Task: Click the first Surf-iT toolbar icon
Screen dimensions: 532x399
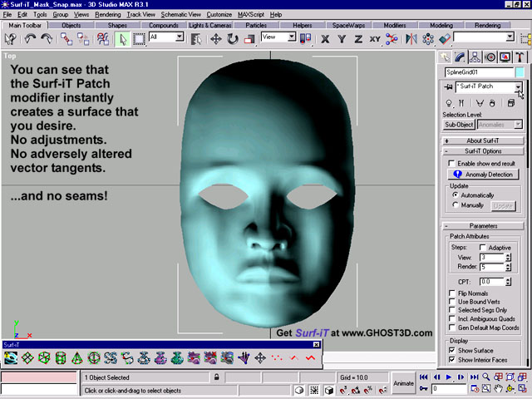Action: click(x=11, y=357)
